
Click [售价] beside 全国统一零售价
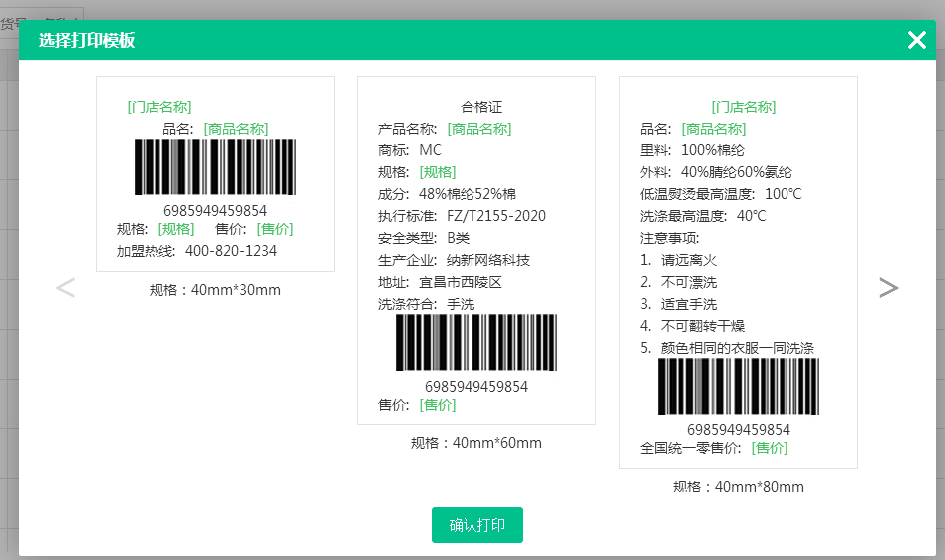tap(770, 448)
